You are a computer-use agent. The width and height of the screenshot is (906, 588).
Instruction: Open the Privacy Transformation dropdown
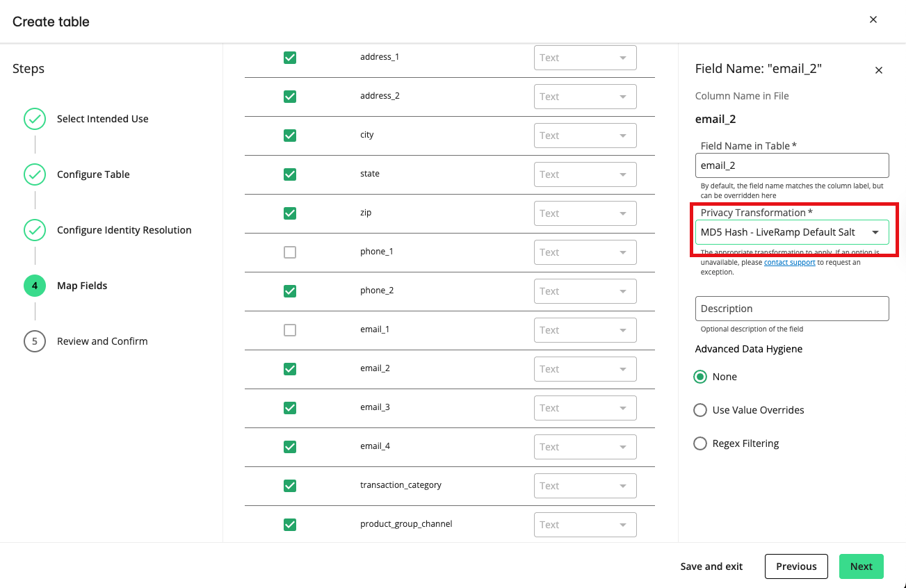pos(792,231)
